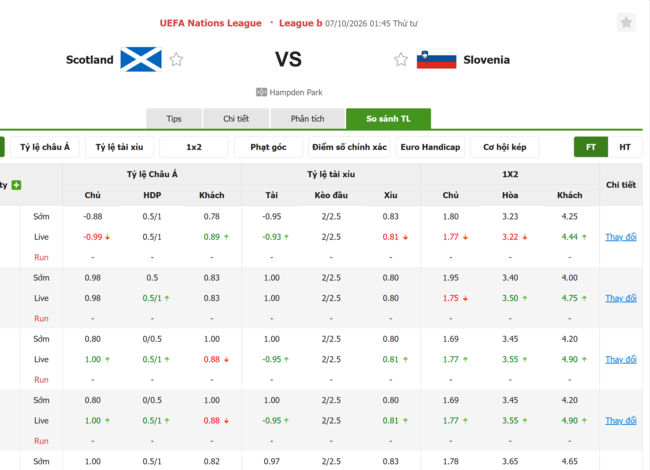
Task: Click the Chi tiết column header
Action: pos(621,185)
